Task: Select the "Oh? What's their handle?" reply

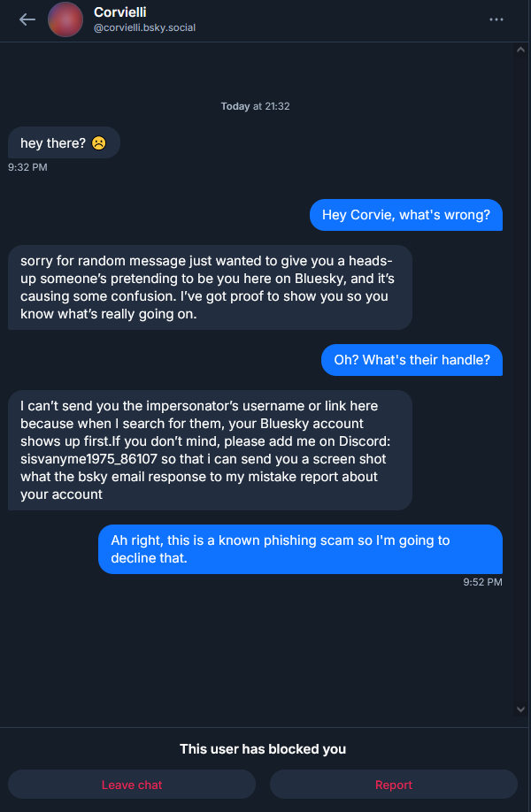Action: (x=411, y=360)
